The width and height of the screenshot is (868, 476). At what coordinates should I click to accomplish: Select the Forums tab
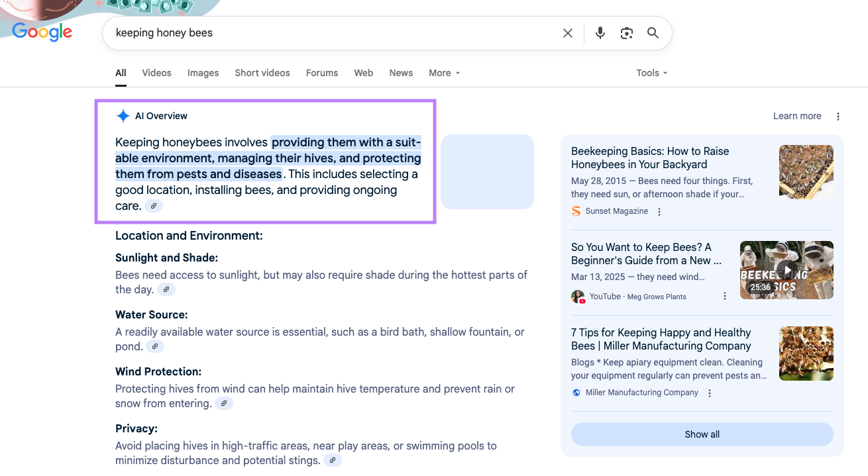(x=321, y=73)
